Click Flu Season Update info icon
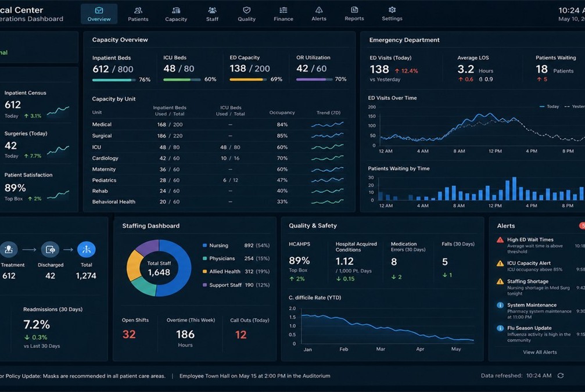The height and width of the screenshot is (392, 585). tap(500, 328)
